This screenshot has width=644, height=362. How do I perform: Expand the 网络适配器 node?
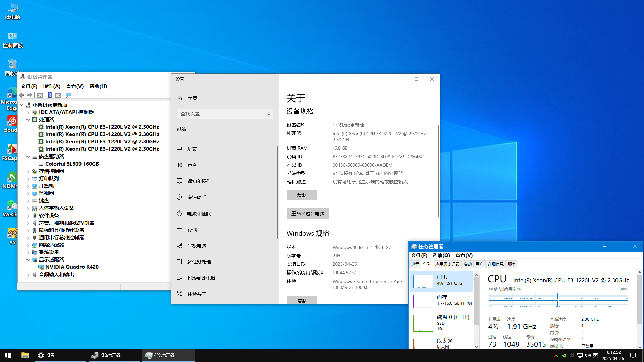[x=28, y=245]
